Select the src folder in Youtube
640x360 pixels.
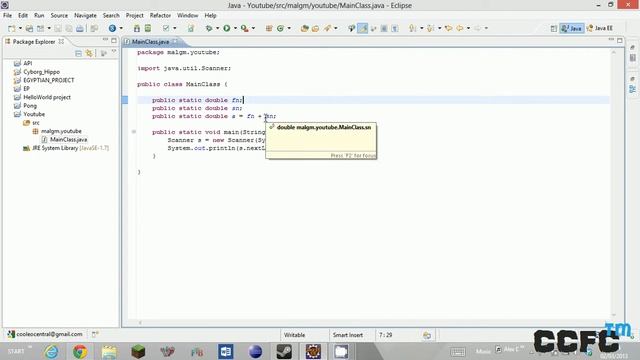pyautogui.click(x=36, y=123)
